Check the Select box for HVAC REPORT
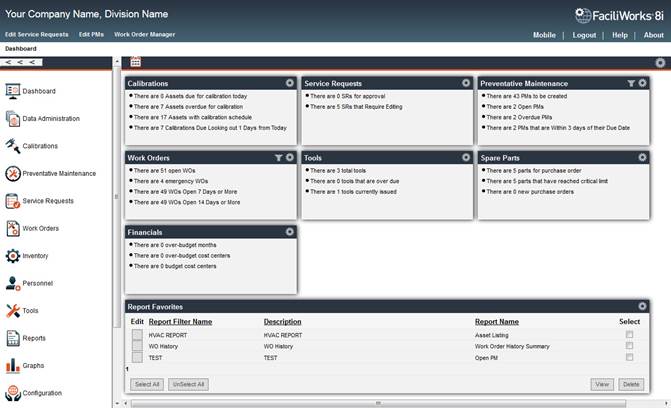 pyautogui.click(x=629, y=334)
